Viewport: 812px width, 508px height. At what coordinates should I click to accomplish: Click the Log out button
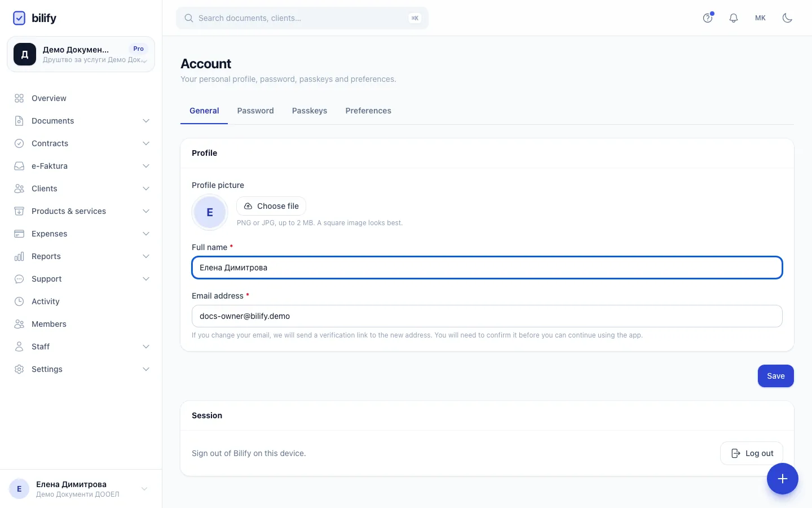tap(752, 453)
